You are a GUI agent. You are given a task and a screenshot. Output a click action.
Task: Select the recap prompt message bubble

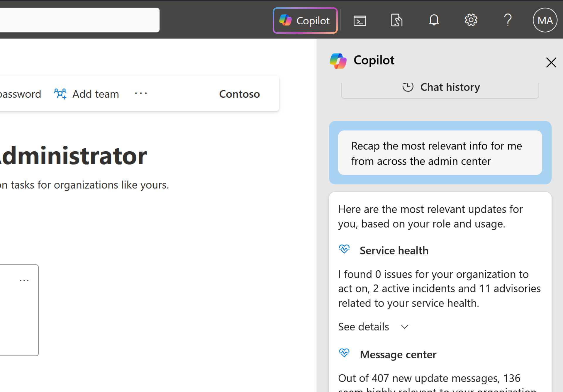coord(440,153)
